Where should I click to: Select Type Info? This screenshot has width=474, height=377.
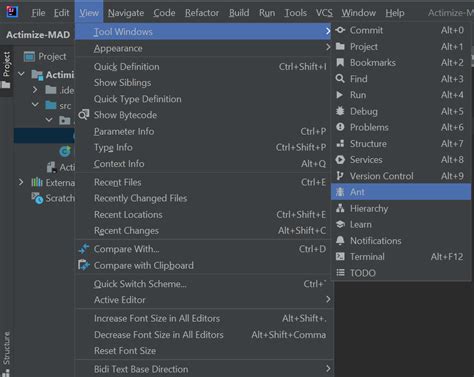click(x=203, y=147)
